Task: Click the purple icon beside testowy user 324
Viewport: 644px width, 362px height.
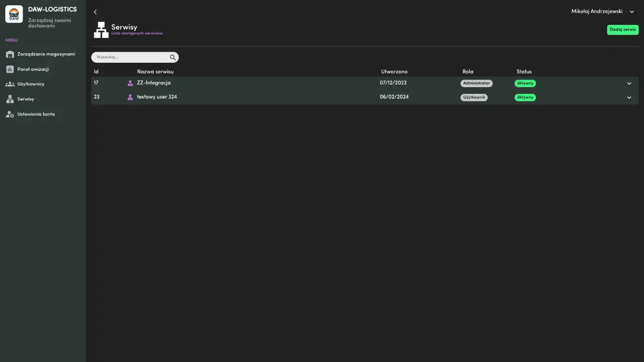Action: click(130, 97)
